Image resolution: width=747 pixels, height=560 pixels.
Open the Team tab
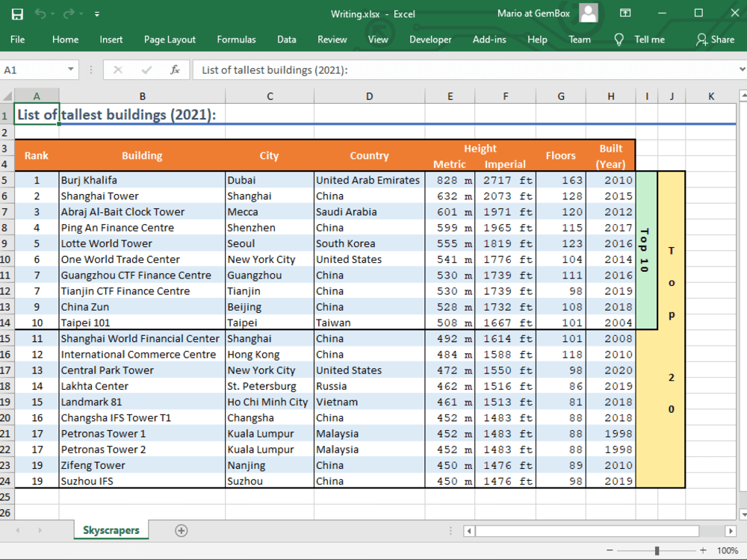(x=580, y=40)
